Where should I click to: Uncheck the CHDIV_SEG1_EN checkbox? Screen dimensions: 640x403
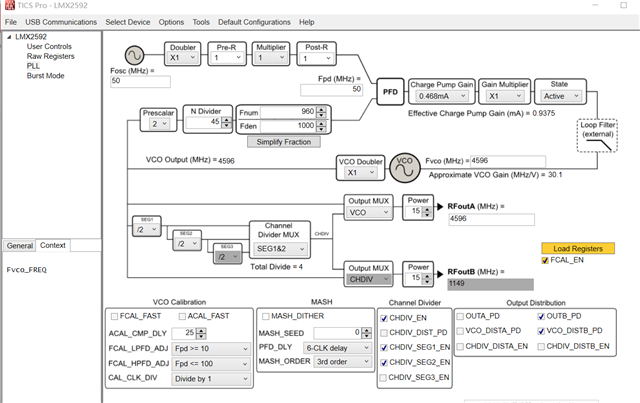click(x=384, y=347)
